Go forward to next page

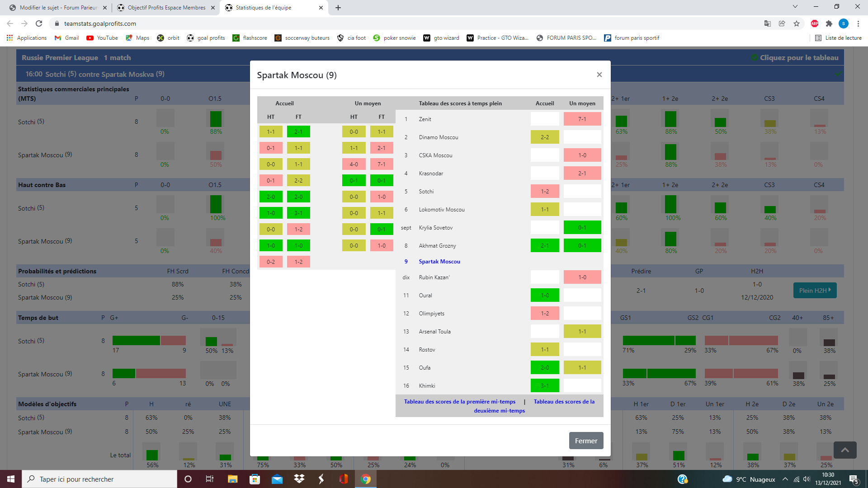(x=24, y=23)
